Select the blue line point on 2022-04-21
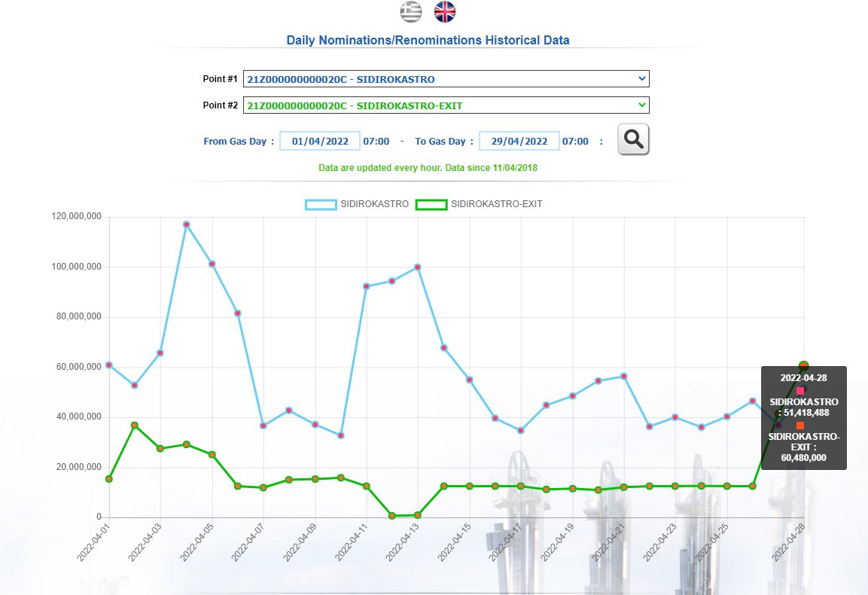Viewport: 868px width, 595px height. pyautogui.click(x=624, y=376)
